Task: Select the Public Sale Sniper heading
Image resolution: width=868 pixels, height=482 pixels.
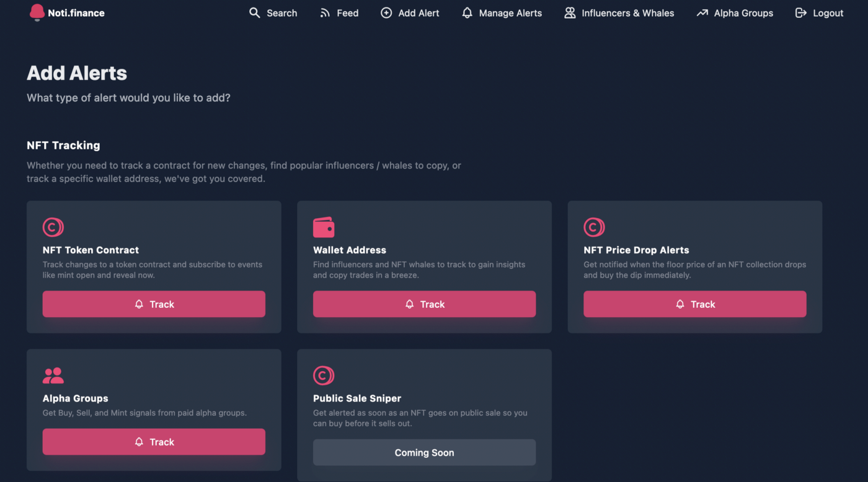Action: tap(357, 398)
